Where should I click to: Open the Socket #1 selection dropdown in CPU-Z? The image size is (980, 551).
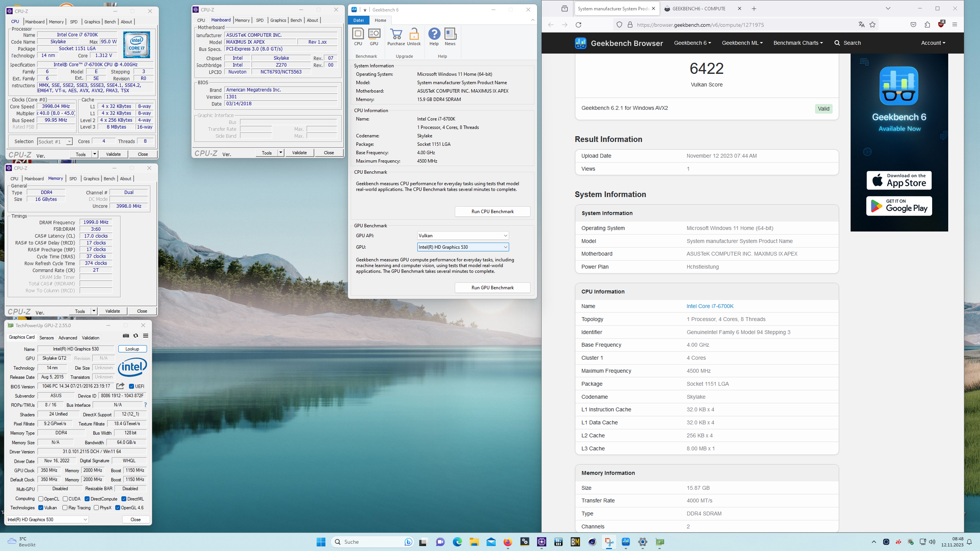click(55, 142)
